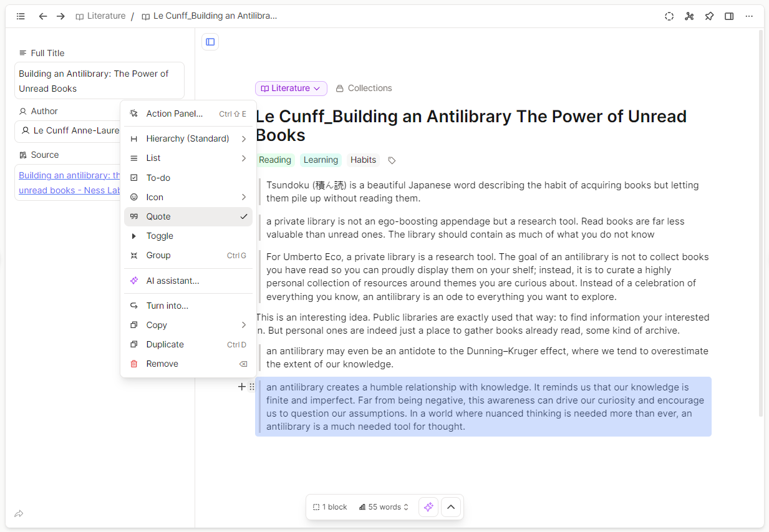Choose Toggle block style
Viewport: 769px width, 532px height.
(188, 236)
